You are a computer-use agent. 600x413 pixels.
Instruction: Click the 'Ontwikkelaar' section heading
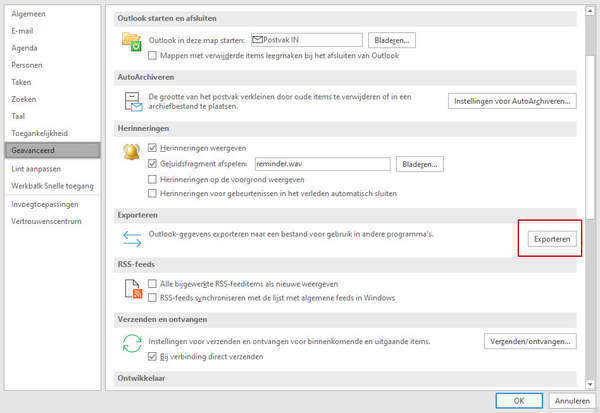tap(141, 378)
